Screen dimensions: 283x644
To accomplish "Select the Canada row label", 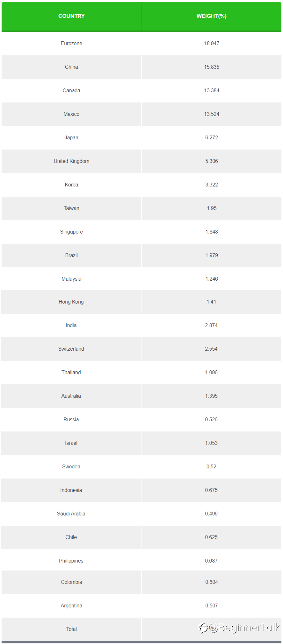I will pos(71,90).
